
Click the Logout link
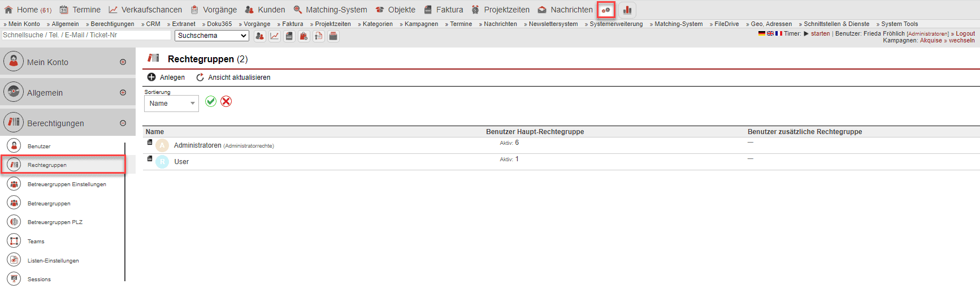[965, 34]
